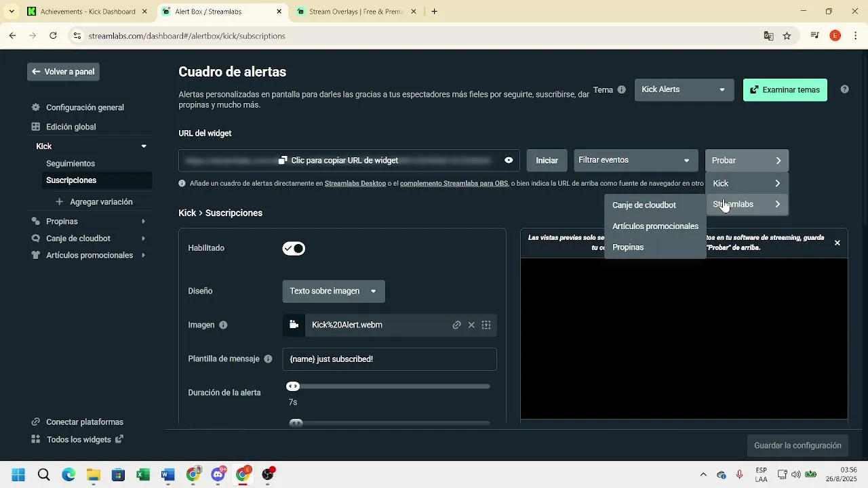Open the browser profile avatar
The height and width of the screenshot is (488, 868).
pos(835,36)
